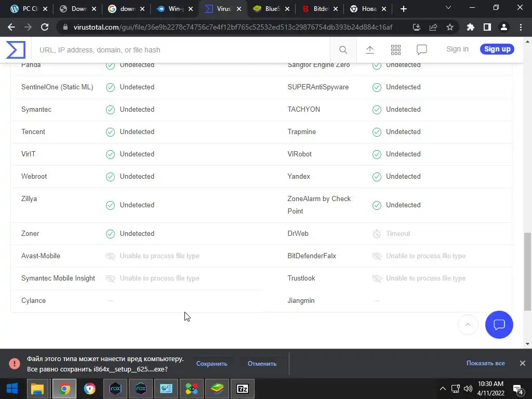Click the Tencent engine name
The height and width of the screenshot is (399, 532).
coord(33,131)
